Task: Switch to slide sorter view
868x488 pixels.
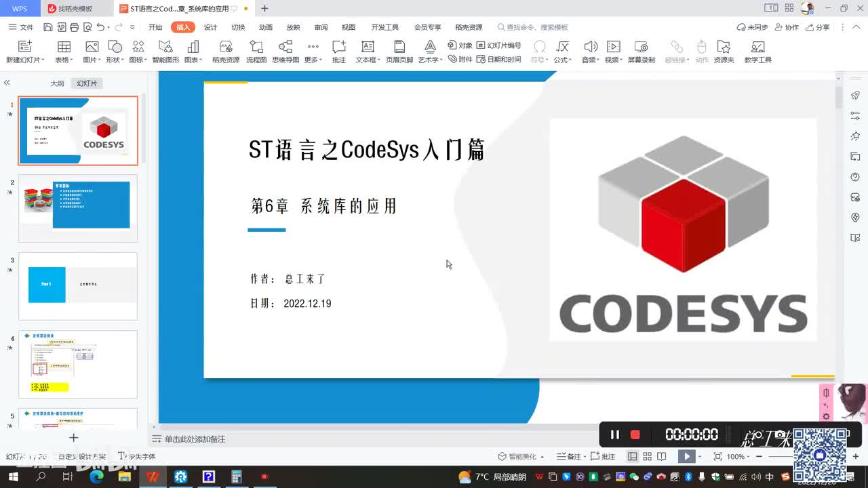Action: point(647,457)
